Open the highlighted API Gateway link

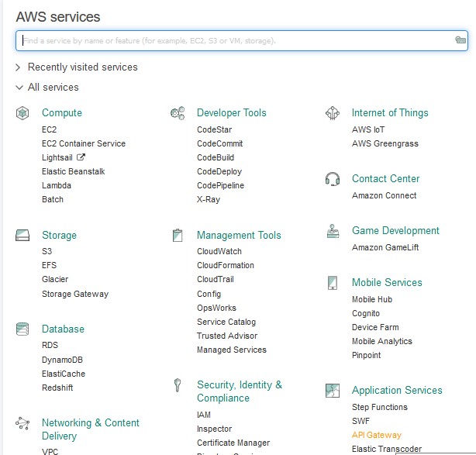click(x=377, y=435)
